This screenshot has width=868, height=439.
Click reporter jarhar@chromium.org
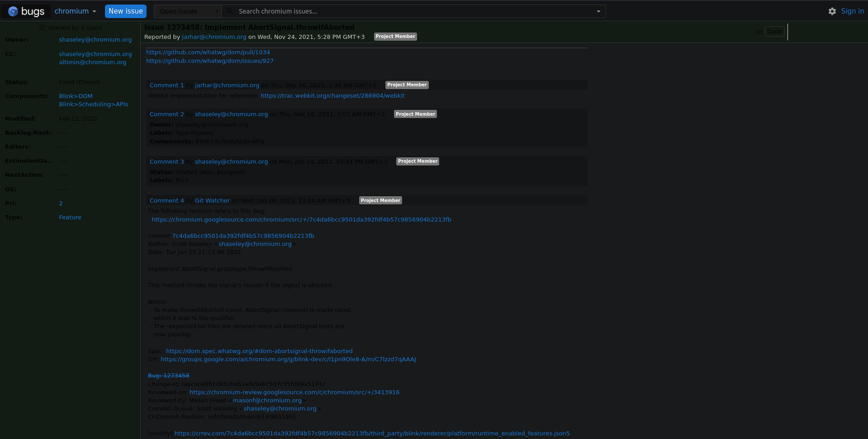click(x=213, y=37)
